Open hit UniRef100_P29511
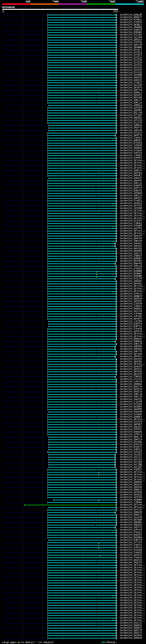Image resolution: width=146 pixels, height=644 pixels. click(x=131, y=20)
